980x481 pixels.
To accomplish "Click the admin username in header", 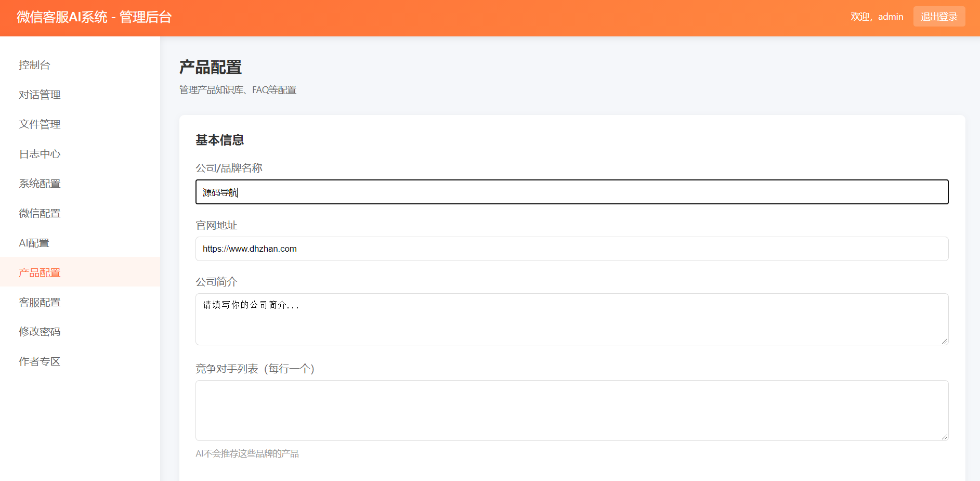I will click(x=890, y=17).
